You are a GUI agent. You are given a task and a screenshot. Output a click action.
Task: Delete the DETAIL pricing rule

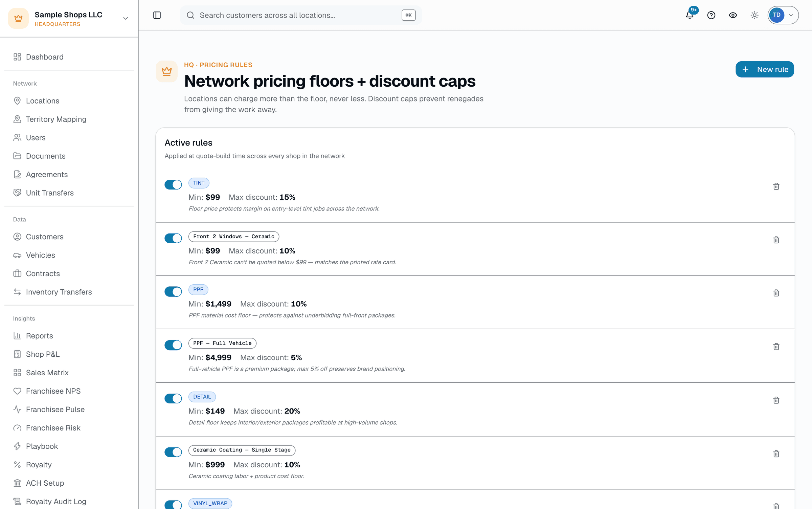pos(776,400)
